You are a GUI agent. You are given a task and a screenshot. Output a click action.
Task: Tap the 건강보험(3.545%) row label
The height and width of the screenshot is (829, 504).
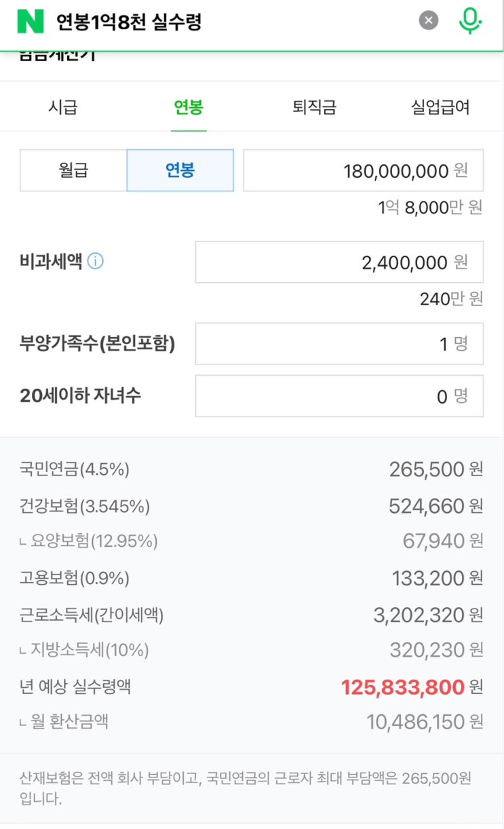85,505
